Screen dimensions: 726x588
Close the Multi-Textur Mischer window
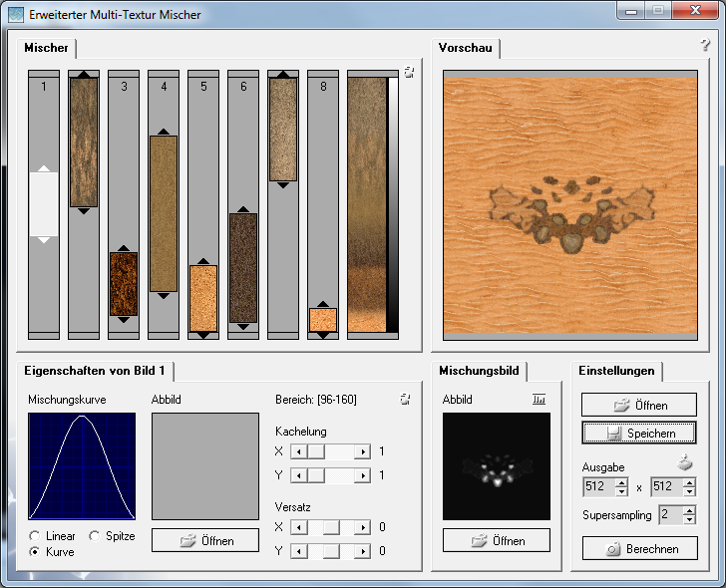(x=695, y=11)
